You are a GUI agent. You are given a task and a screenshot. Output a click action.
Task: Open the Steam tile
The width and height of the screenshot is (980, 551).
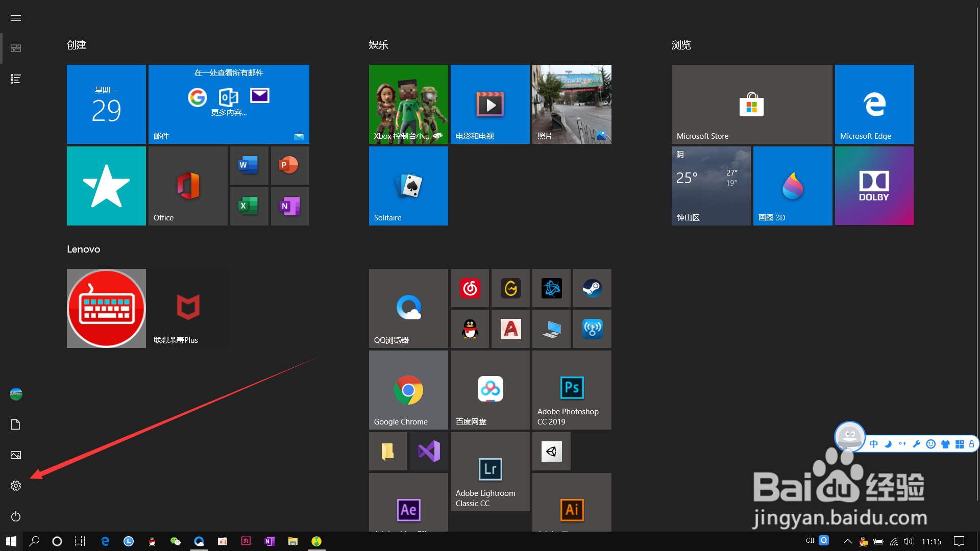point(592,288)
